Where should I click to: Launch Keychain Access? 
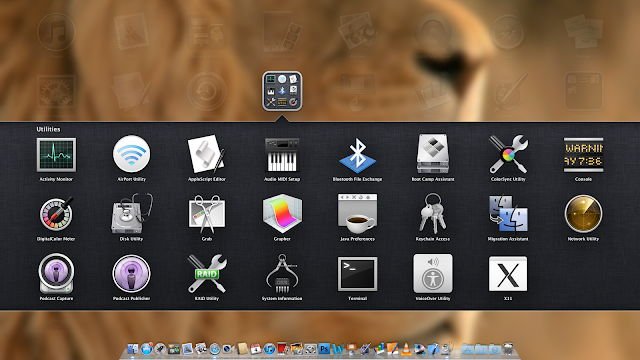tap(433, 213)
